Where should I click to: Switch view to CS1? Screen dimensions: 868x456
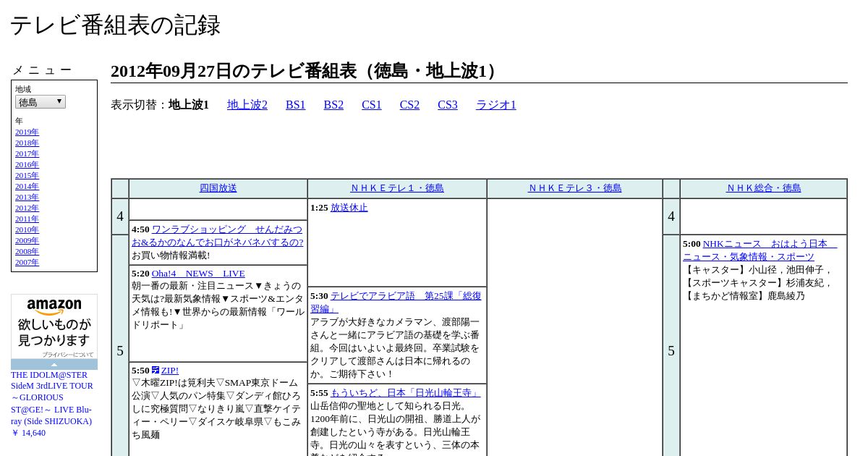click(x=372, y=105)
